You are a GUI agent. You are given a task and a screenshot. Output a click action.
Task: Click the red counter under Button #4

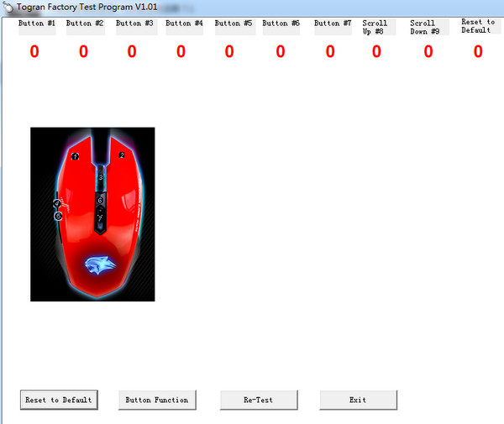(181, 51)
